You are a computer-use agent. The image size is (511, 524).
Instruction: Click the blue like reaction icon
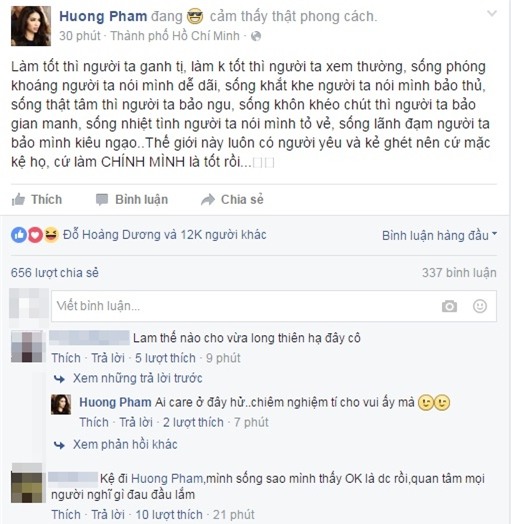coord(19,235)
